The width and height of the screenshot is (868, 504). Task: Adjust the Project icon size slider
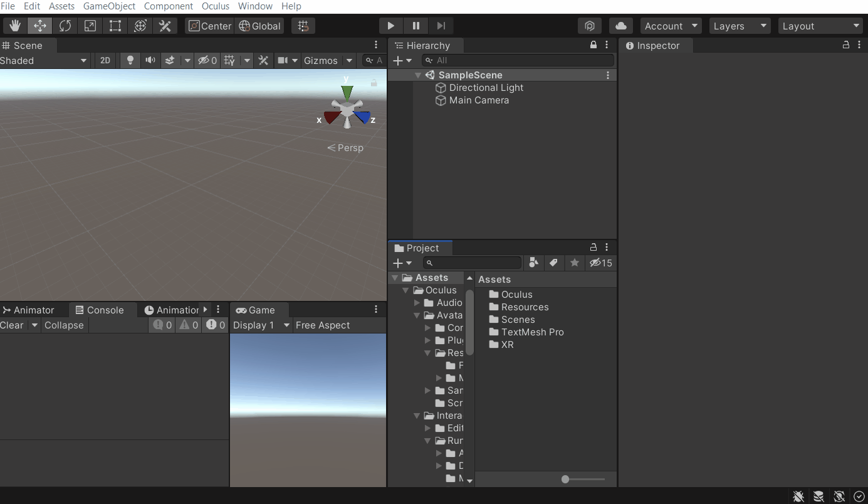click(x=566, y=479)
